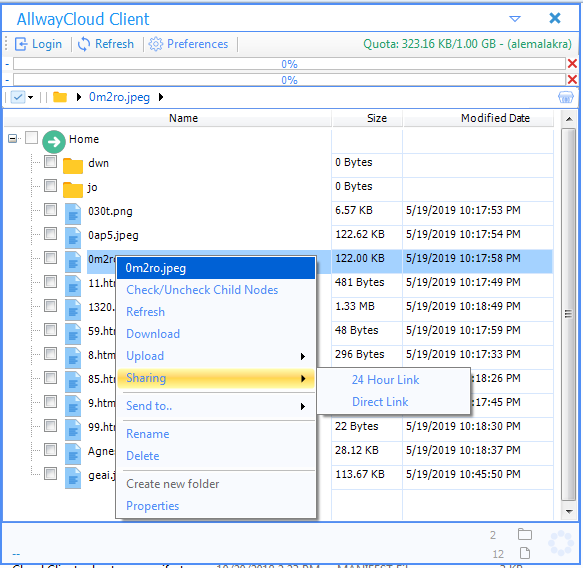Collapse the Home tree node
583x568 pixels.
click(12, 139)
